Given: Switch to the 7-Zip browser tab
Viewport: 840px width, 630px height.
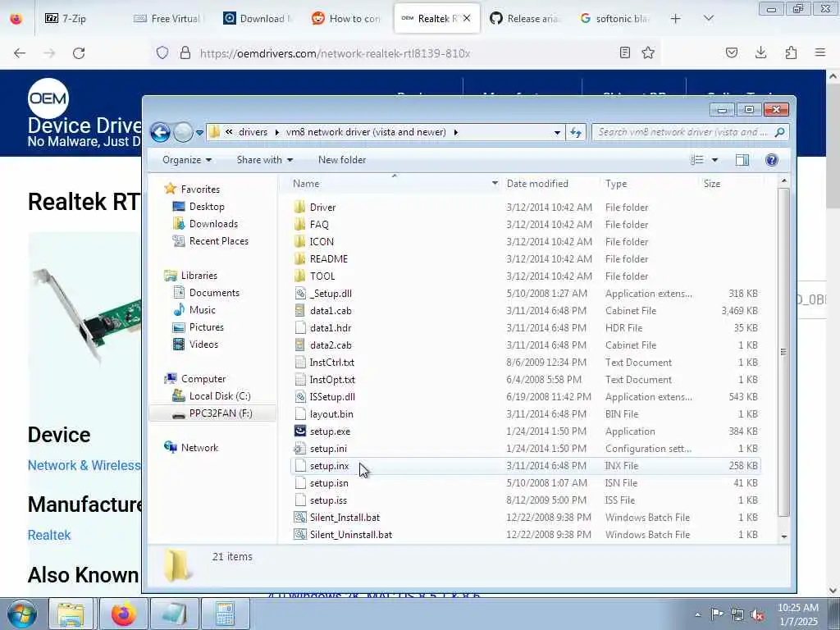Looking at the screenshot, I should [74, 18].
